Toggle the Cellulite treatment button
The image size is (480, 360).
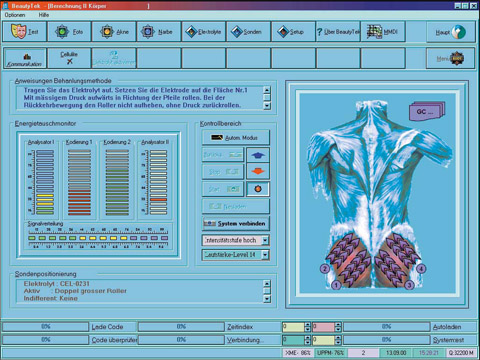(x=69, y=58)
